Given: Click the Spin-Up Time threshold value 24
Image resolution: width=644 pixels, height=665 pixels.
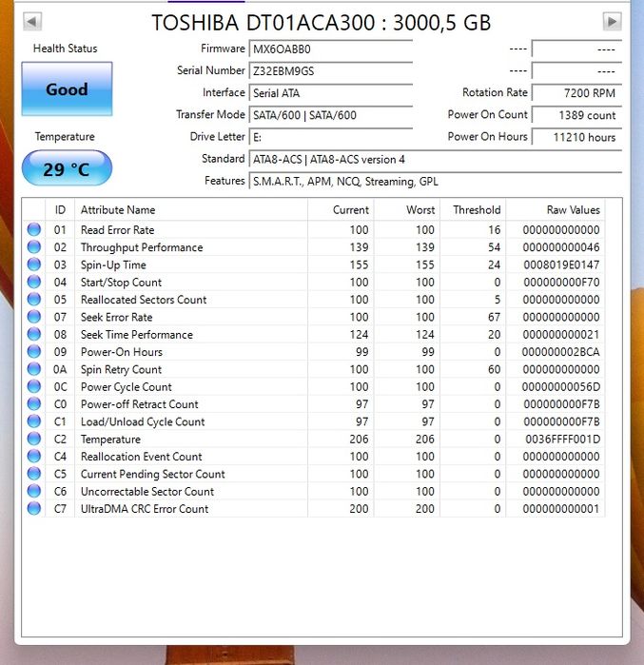Looking at the screenshot, I should click(494, 265).
